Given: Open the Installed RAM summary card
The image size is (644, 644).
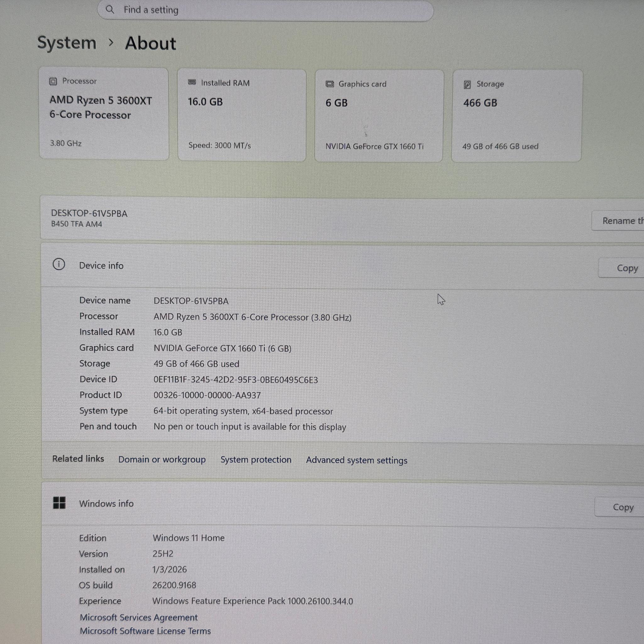Looking at the screenshot, I should click(x=242, y=115).
